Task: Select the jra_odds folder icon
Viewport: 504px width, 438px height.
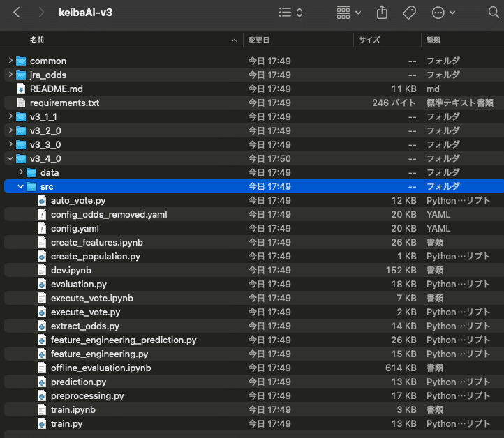Action: (21, 75)
